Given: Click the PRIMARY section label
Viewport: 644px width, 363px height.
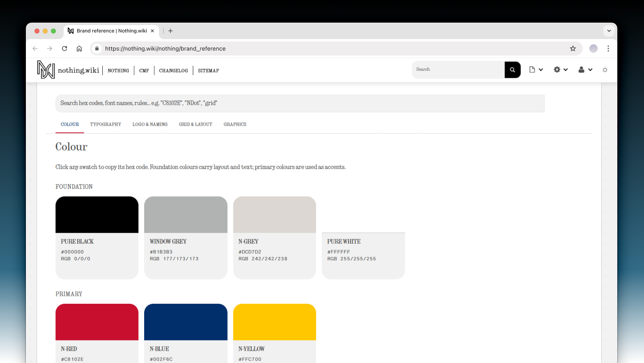Looking at the screenshot, I should 69,294.
